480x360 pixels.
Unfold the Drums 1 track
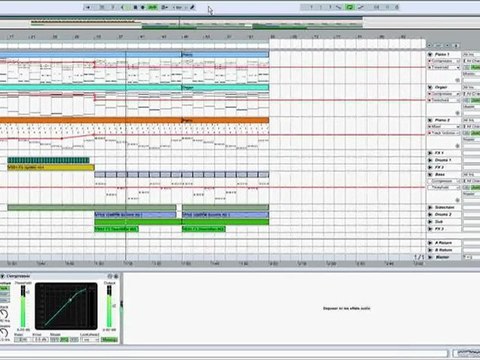[x=430, y=160]
